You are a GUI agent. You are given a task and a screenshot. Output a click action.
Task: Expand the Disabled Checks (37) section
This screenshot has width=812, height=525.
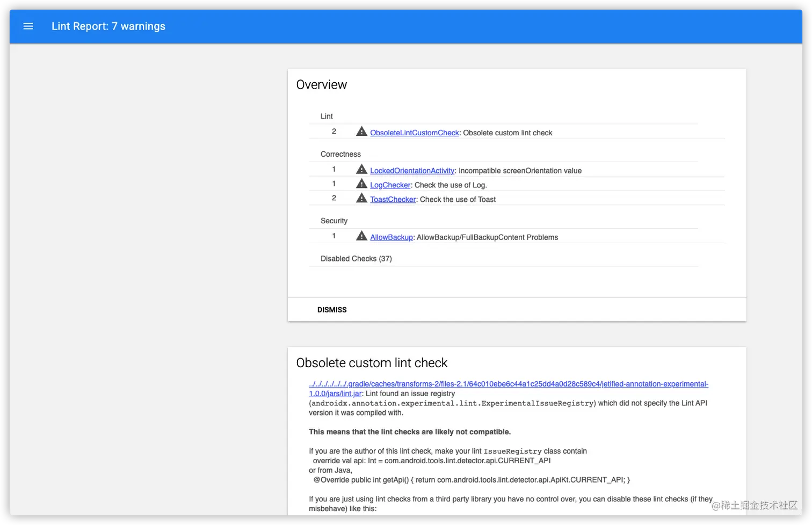click(356, 258)
